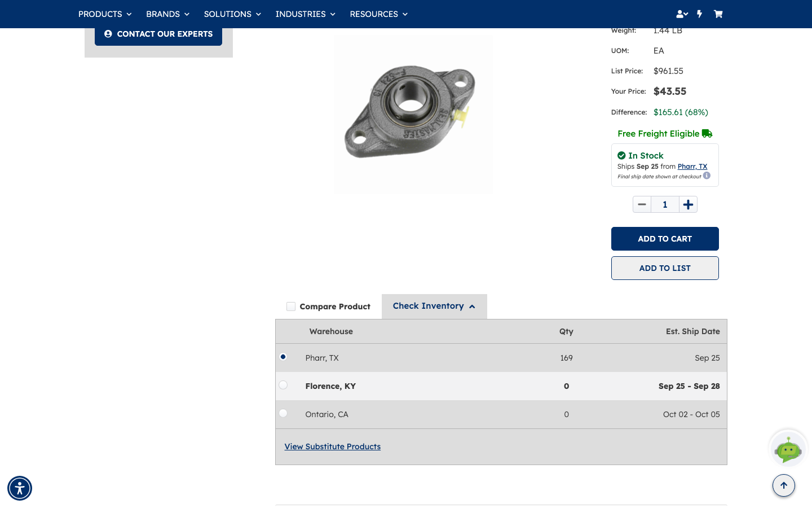This screenshot has width=812, height=508.
Task: Increase quantity with the plus icon
Action: tap(688, 204)
